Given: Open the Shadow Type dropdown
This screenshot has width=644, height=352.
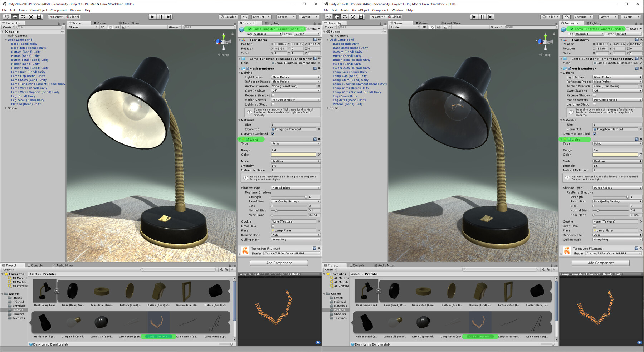Looking at the screenshot, I should [295, 187].
